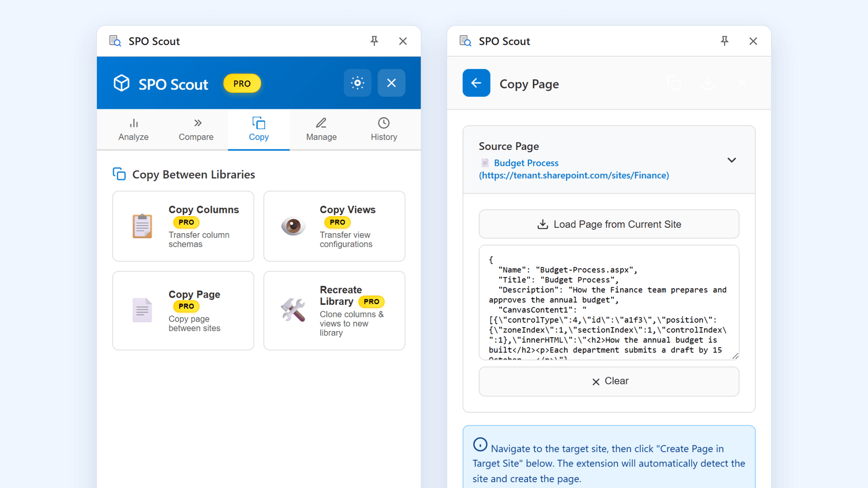Click the Copy Between Libraries heading icon
The width and height of the screenshot is (868, 488).
[x=119, y=174]
